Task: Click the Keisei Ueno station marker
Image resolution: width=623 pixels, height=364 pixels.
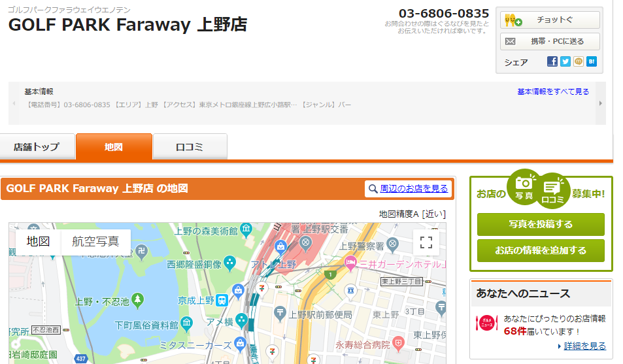Action: point(222,301)
